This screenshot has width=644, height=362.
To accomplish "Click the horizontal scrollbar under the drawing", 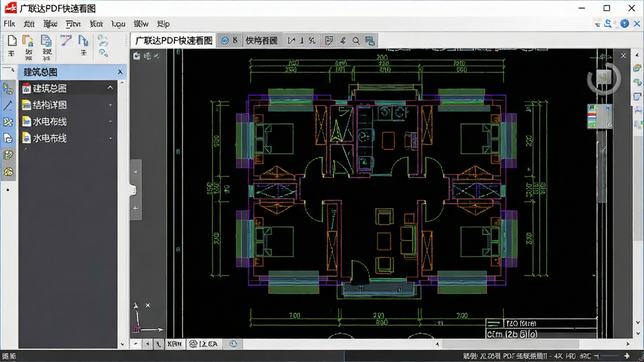I will pos(510,344).
